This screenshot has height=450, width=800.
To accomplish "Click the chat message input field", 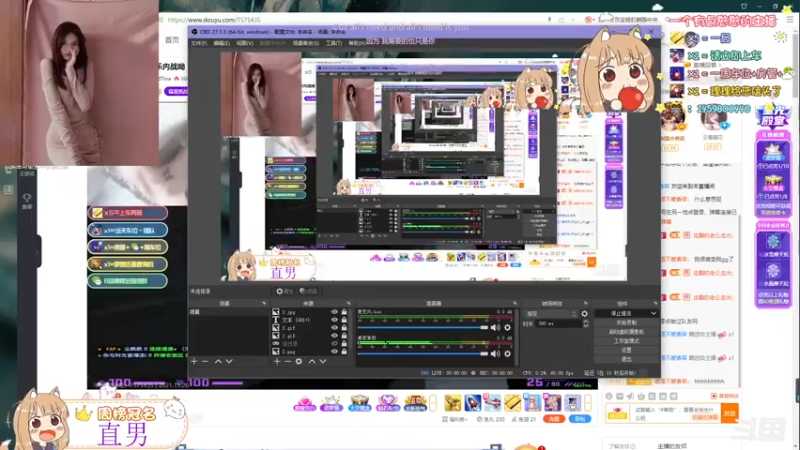I will click(676, 413).
